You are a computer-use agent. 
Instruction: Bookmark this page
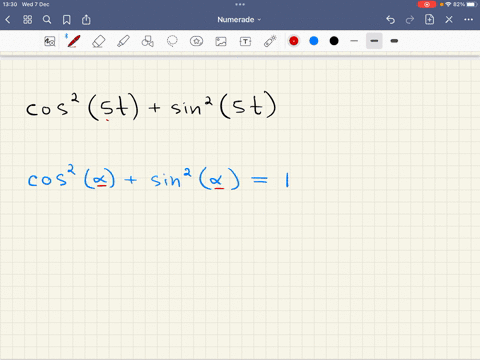point(67,20)
